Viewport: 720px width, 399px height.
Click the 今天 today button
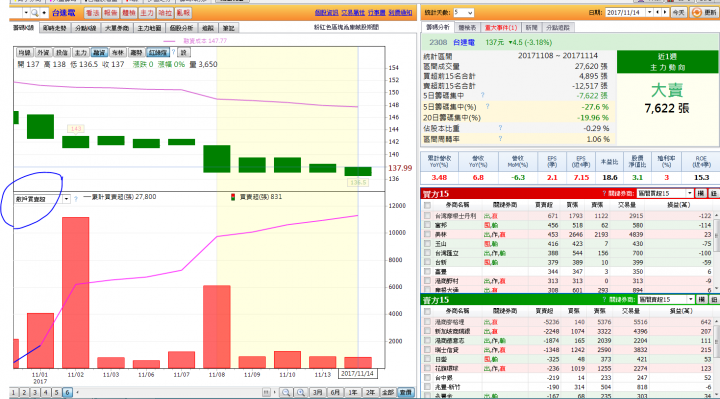678,12
